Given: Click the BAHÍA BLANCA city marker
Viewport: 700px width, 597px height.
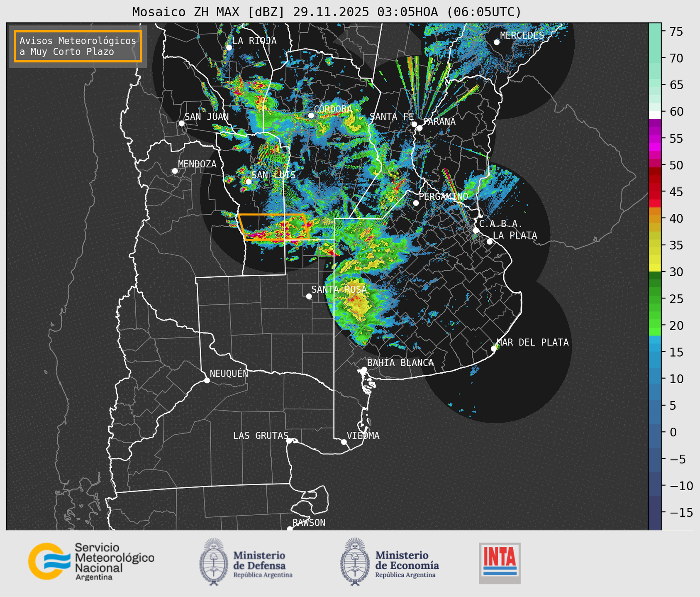Looking at the screenshot, I should click(x=364, y=369).
